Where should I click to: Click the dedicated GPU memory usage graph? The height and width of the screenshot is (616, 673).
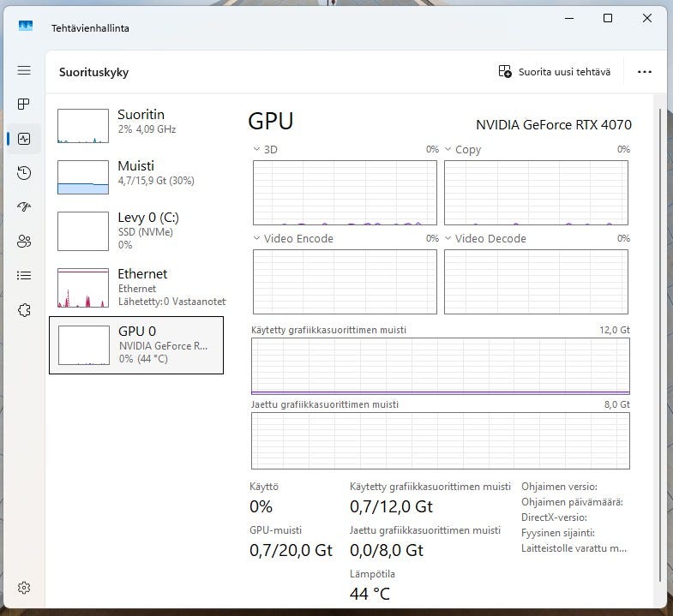(440, 367)
